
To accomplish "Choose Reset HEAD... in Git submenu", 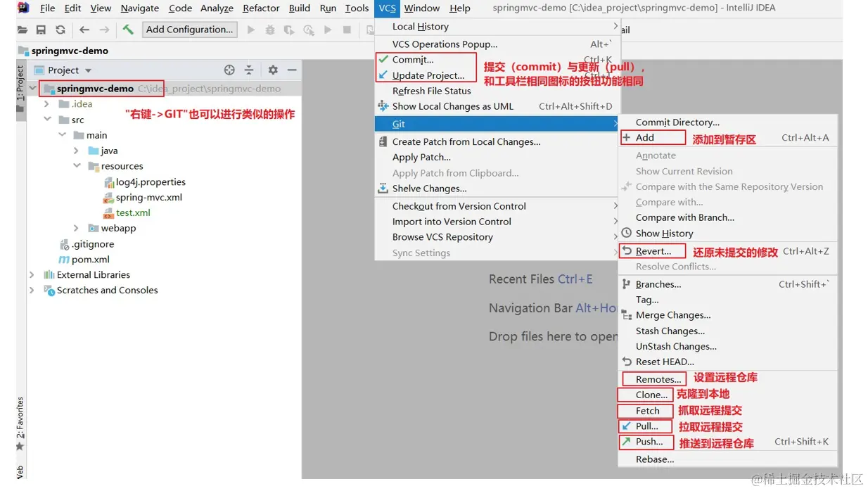I will [x=727, y=362].
